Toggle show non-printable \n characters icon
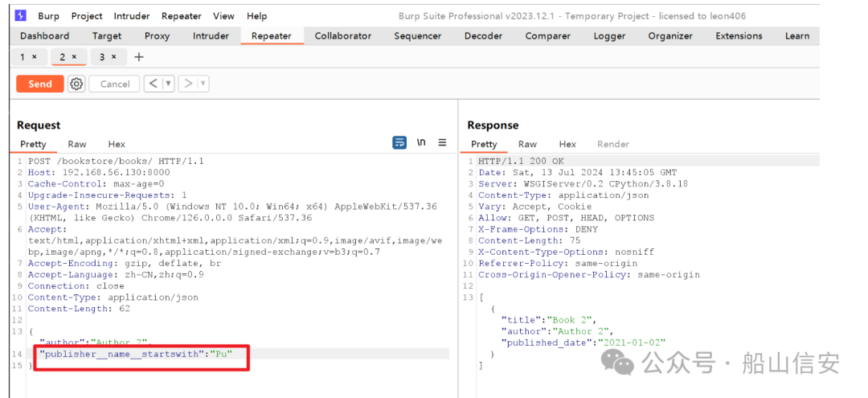868x398 pixels. (x=421, y=142)
